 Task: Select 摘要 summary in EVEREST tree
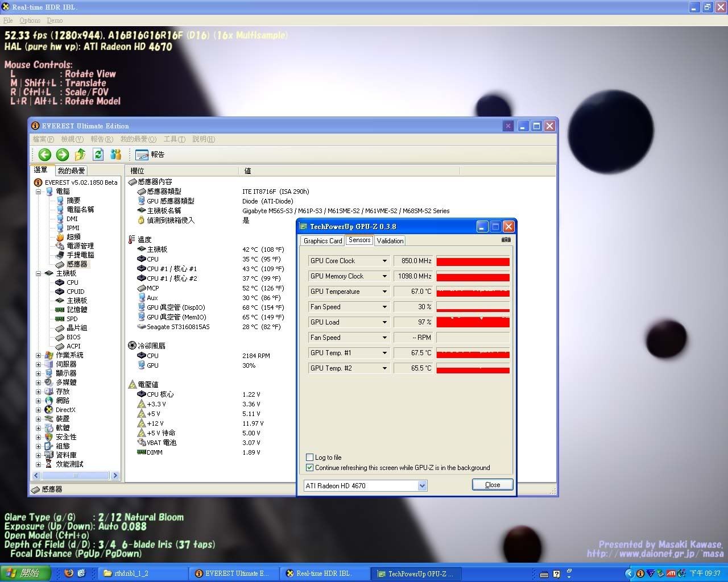(73, 201)
